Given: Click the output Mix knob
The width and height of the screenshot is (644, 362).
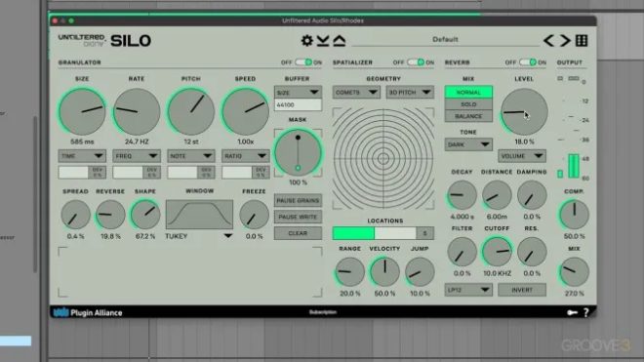Looking at the screenshot, I should click(574, 272).
